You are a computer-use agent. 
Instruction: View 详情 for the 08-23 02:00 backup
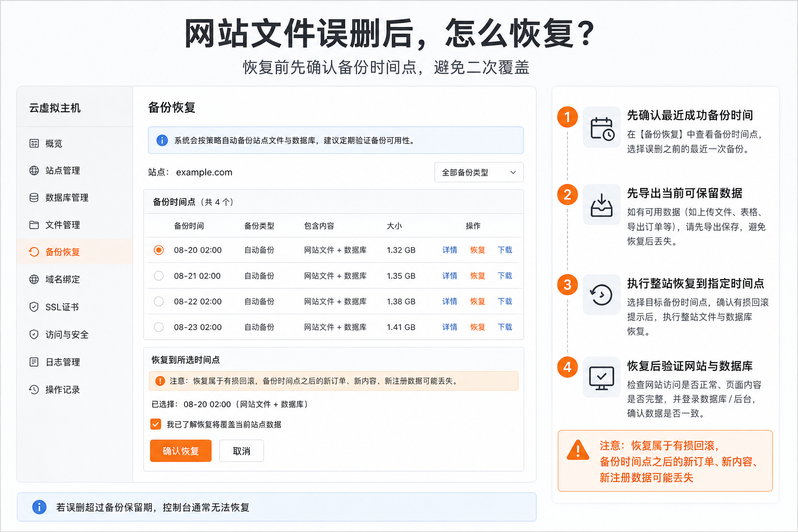[x=450, y=327]
